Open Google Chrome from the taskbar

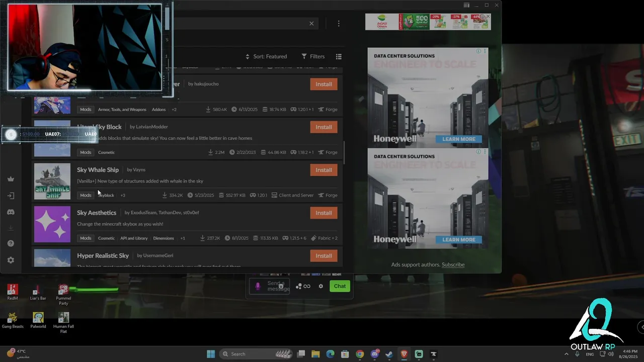(360, 354)
